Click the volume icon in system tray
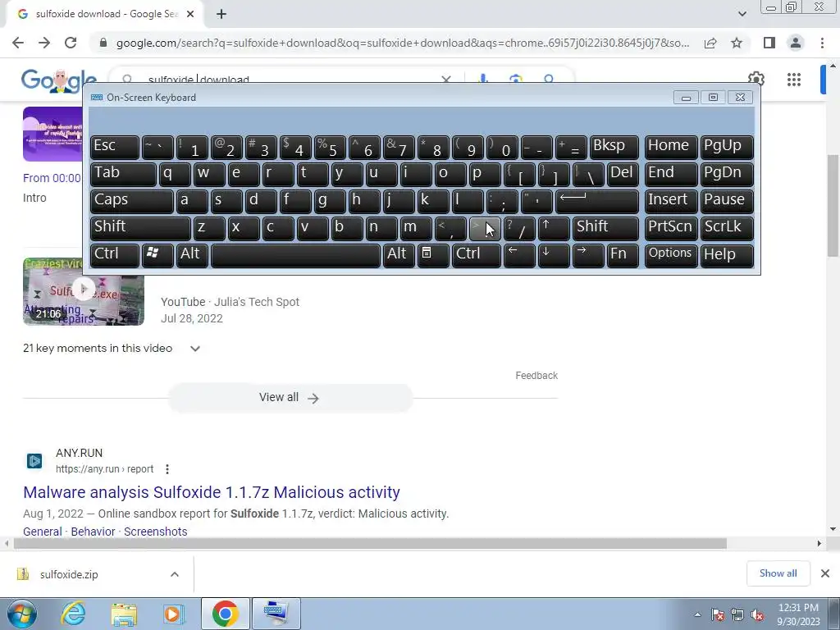The image size is (840, 630). click(757, 615)
